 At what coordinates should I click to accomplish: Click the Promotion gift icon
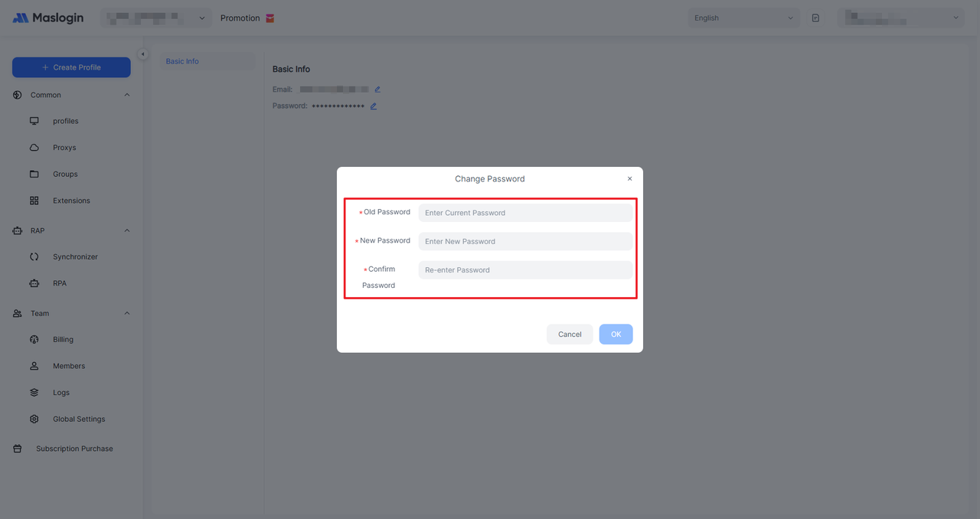(x=269, y=18)
